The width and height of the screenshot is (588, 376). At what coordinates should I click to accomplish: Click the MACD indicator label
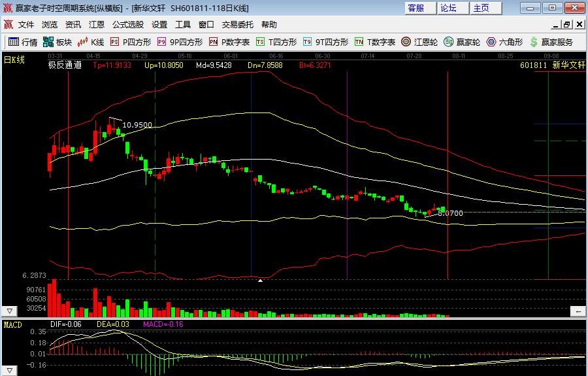click(13, 325)
